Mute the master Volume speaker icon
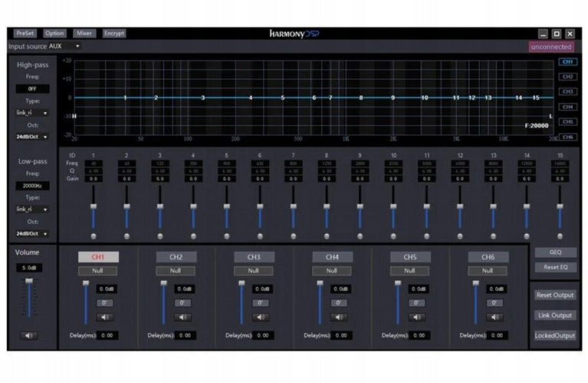 click(x=29, y=335)
